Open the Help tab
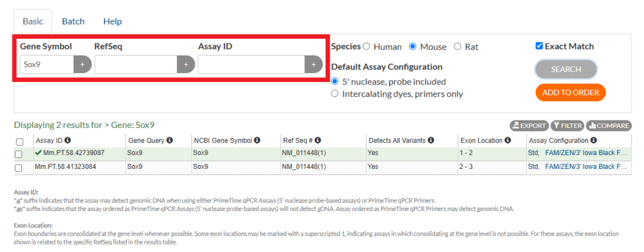The width and height of the screenshot is (644, 252). [x=113, y=21]
